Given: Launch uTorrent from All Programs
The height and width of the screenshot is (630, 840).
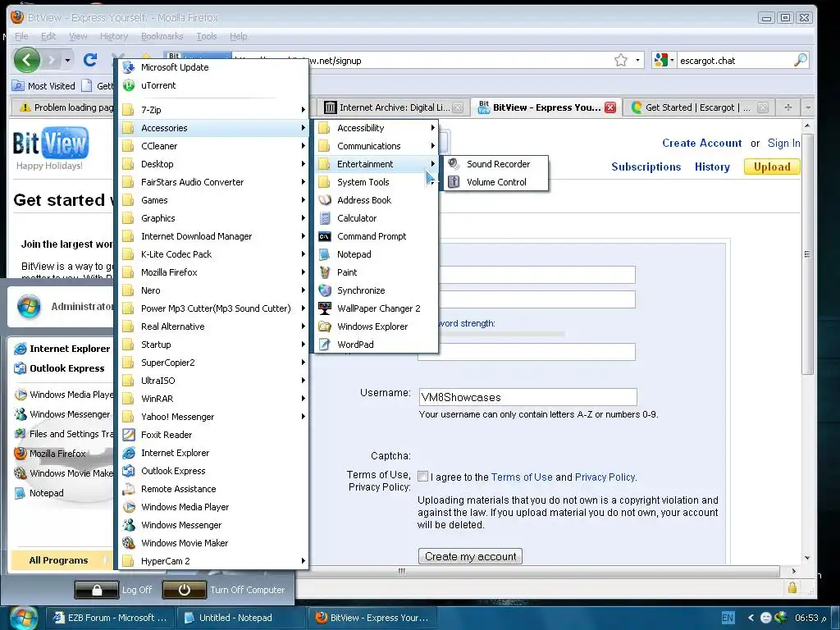Looking at the screenshot, I should coord(214,85).
